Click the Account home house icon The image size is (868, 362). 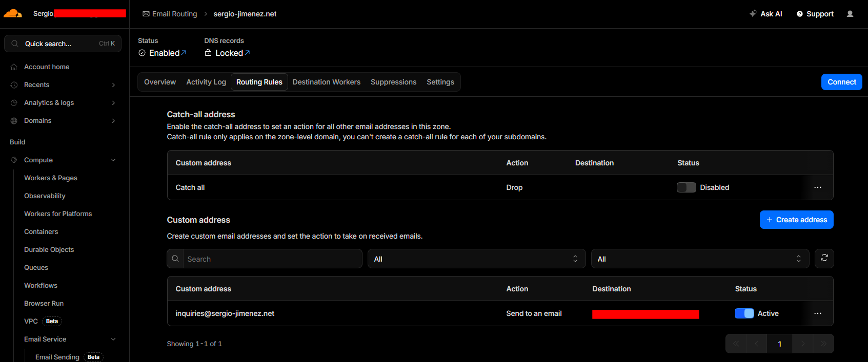tap(14, 67)
